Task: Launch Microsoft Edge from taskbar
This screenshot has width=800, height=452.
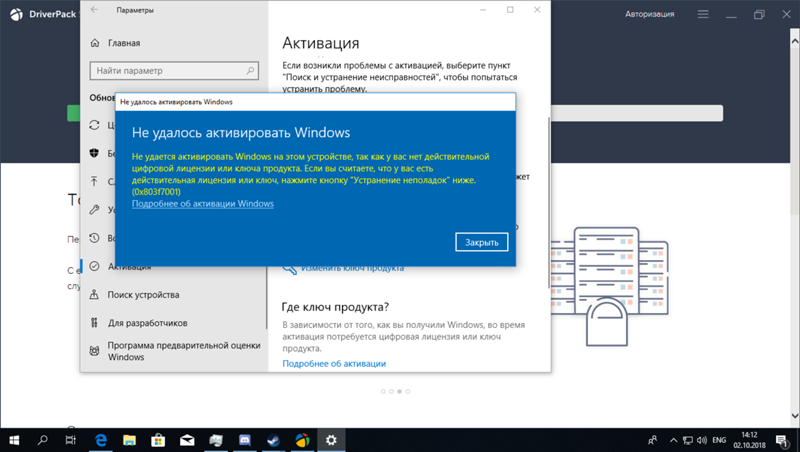Action: (101, 440)
